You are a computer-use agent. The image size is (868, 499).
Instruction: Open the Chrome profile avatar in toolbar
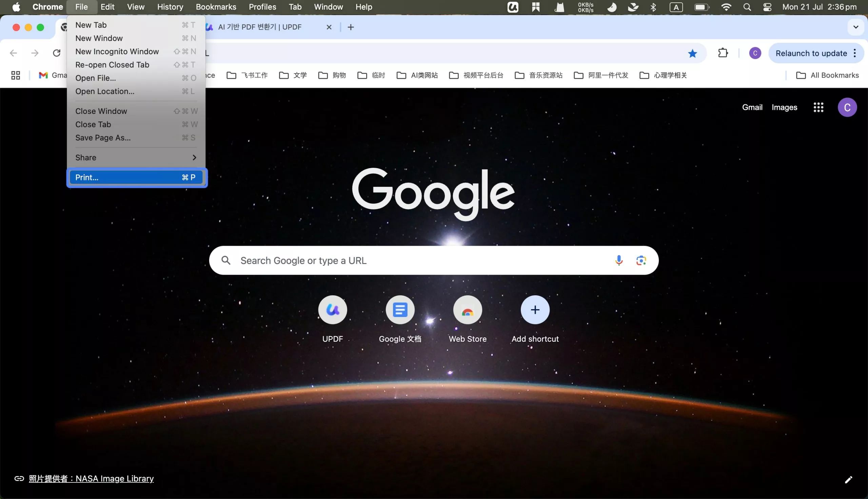click(x=755, y=53)
